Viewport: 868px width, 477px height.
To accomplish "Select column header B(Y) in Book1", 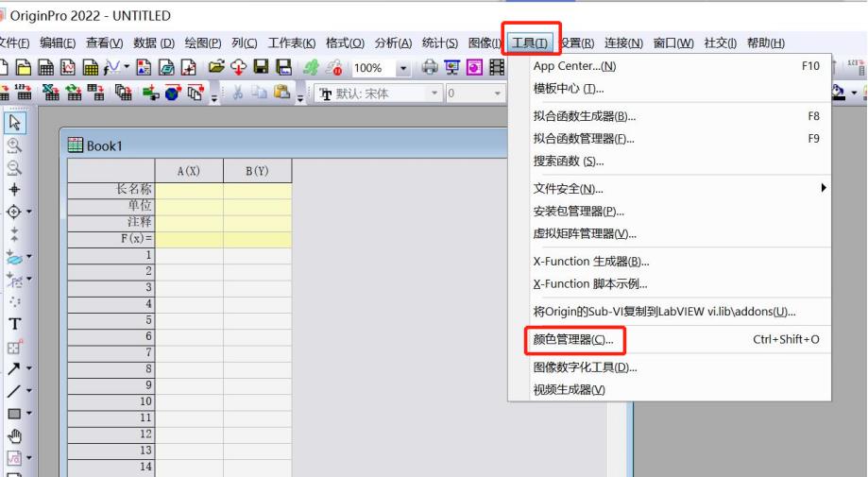I will pos(258,171).
